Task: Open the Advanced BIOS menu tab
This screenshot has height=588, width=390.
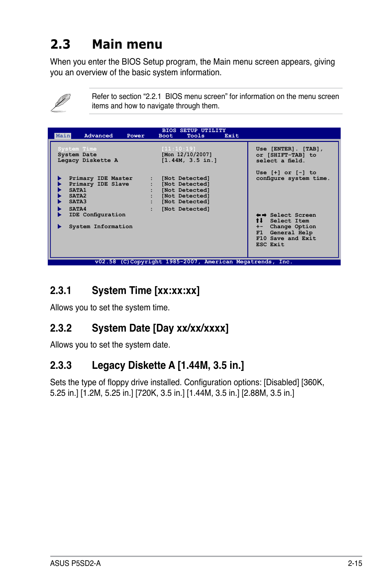Action: [99, 136]
